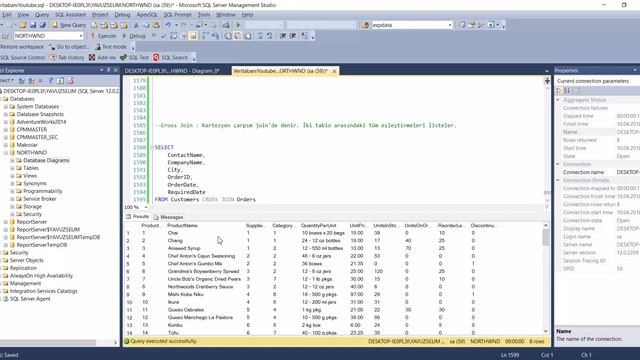This screenshot has width=640, height=360.
Task: Click the Paste toolbar icon
Action: 156,25
